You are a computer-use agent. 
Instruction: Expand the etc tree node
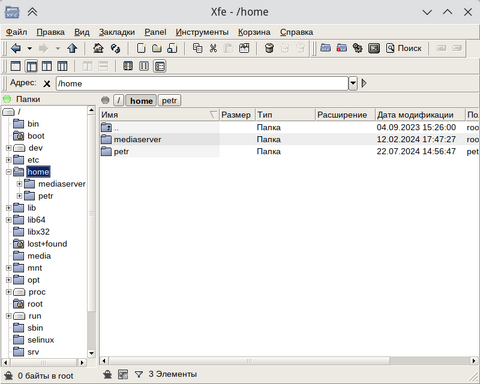9,160
